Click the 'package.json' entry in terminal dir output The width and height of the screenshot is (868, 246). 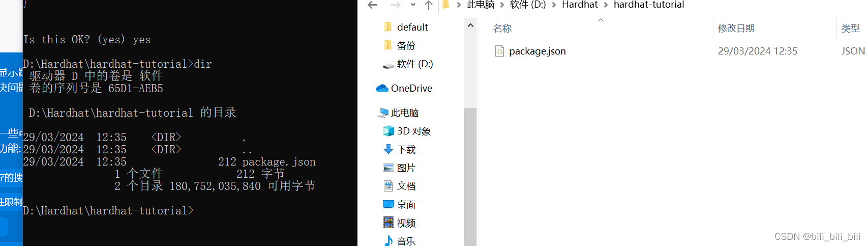[279, 162]
